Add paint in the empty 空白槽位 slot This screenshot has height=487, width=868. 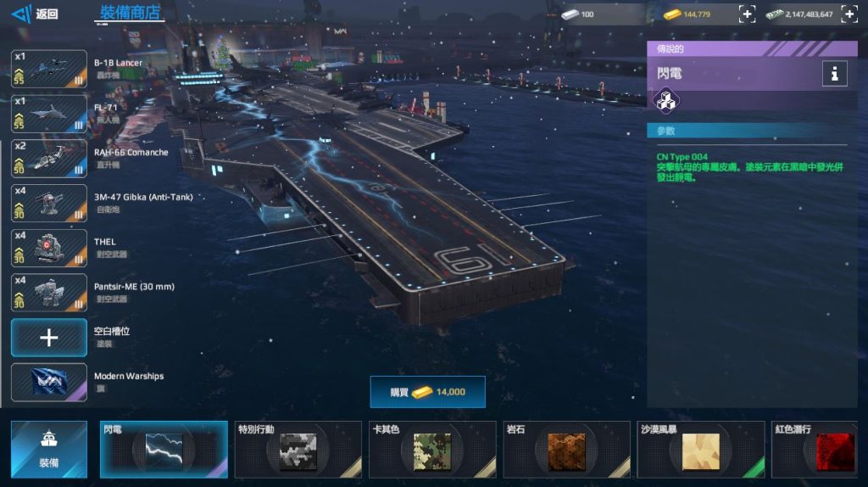coord(49,338)
